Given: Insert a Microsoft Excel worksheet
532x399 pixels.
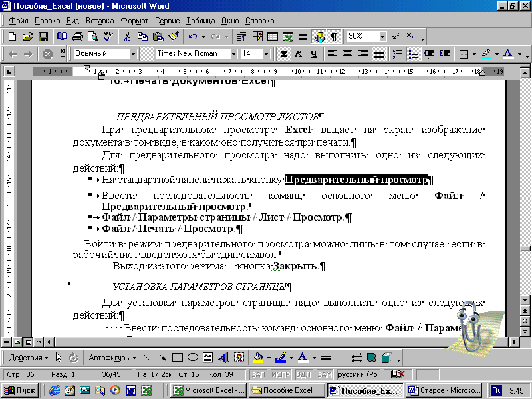Looking at the screenshot, I should click(x=288, y=37).
